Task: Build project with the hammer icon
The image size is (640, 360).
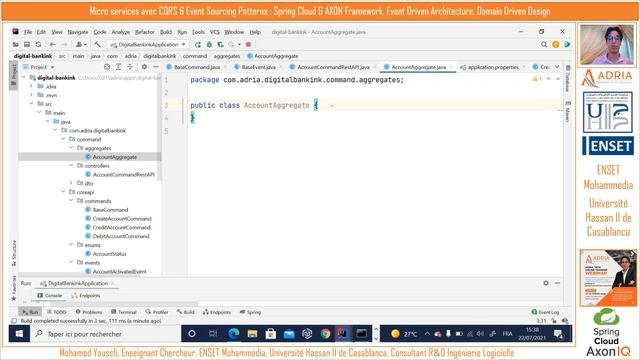Action: point(97,44)
